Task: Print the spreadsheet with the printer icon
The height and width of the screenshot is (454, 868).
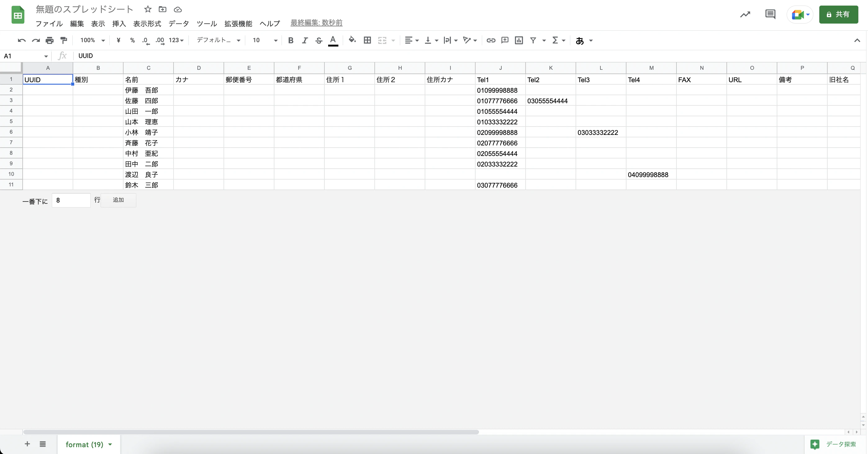Action: 50,40
